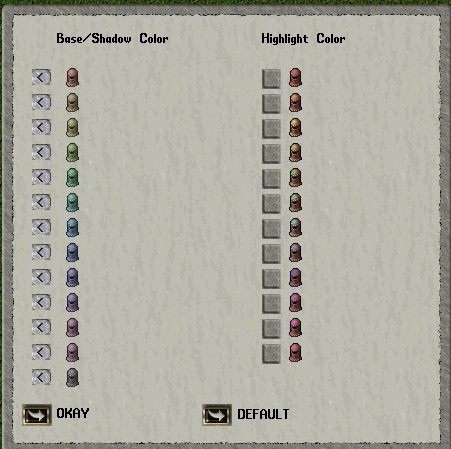
Task: Select the gray base color arrow at bottom
Action: (41, 377)
